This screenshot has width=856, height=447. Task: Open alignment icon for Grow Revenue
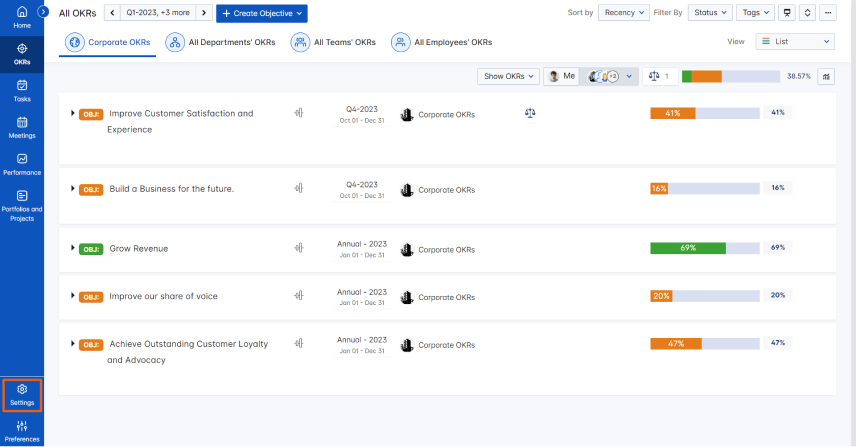tap(299, 248)
